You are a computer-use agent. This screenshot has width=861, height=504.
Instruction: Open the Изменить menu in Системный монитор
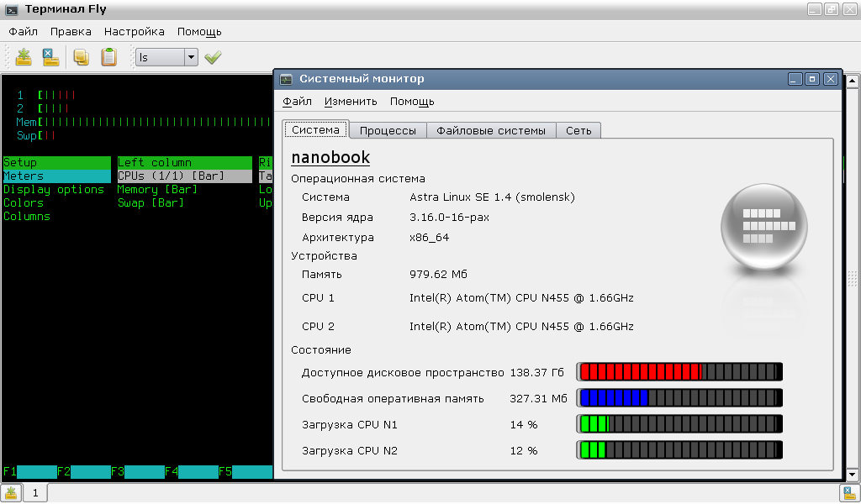[x=351, y=102]
